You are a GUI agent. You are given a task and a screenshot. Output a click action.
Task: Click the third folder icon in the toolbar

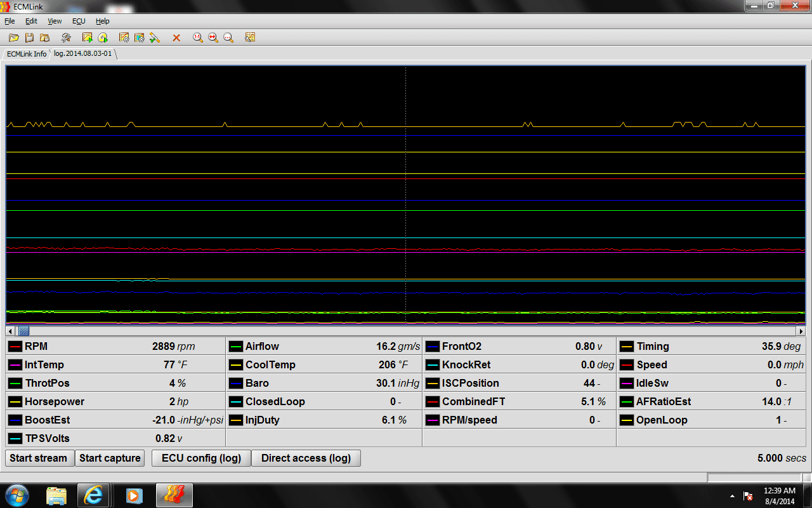point(44,38)
